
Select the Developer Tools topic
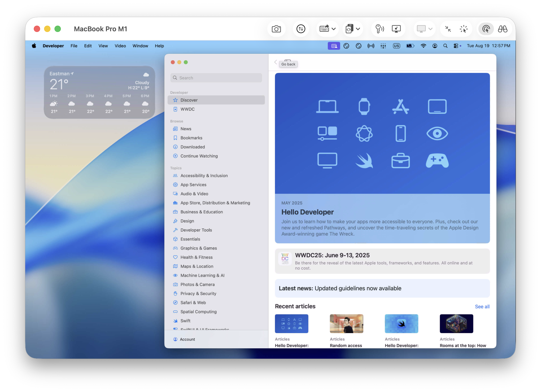click(x=216, y=230)
